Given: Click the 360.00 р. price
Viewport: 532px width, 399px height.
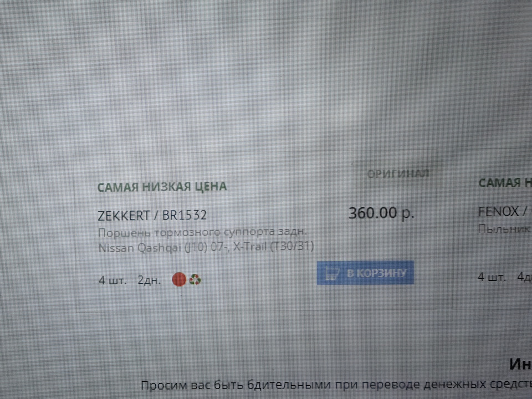Looking at the screenshot, I should 381,213.
